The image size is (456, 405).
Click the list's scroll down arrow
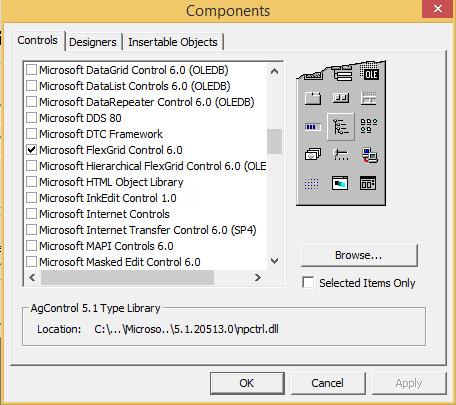click(275, 261)
